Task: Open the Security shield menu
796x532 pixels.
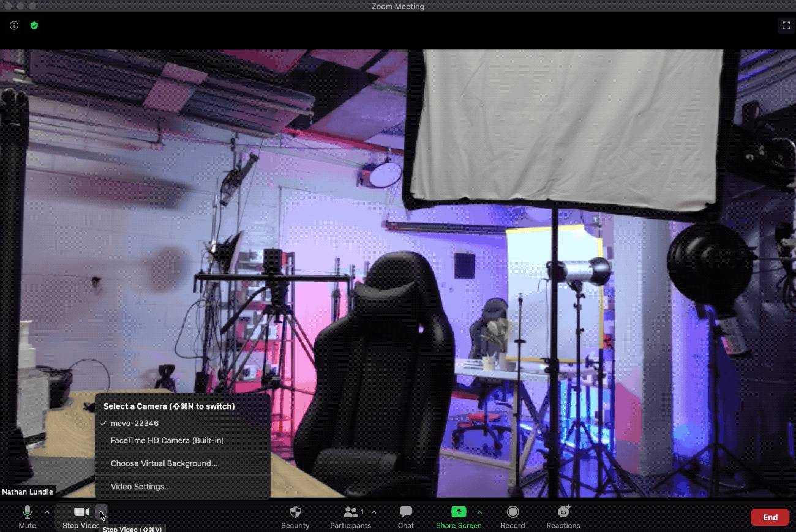Action: click(x=295, y=517)
